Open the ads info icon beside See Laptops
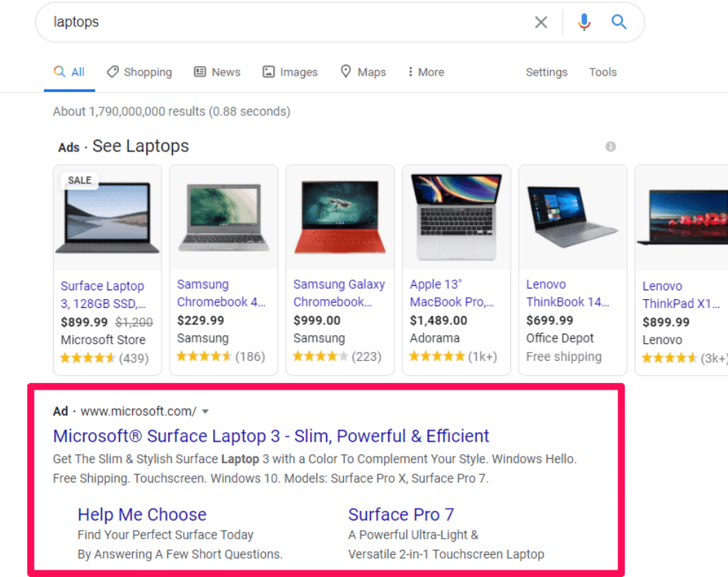This screenshot has height=577, width=728. pos(610,147)
